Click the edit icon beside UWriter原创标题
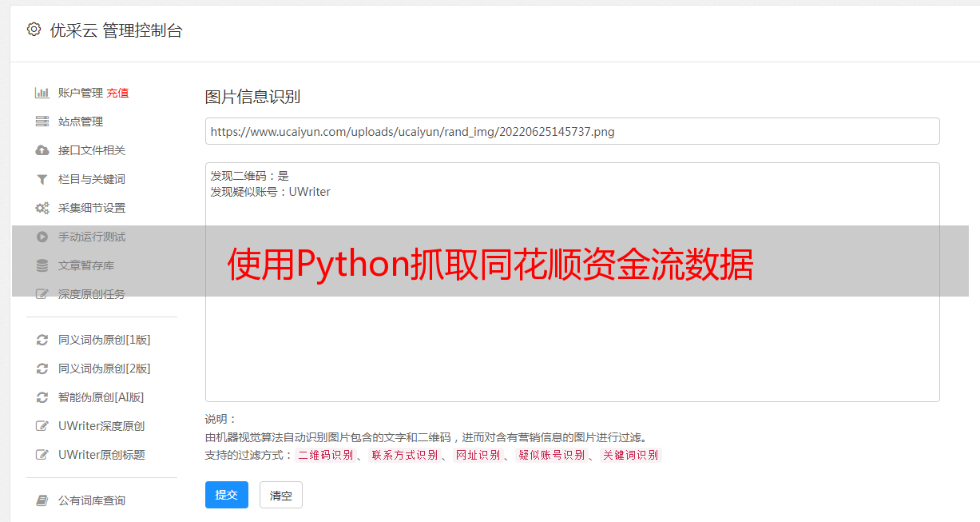Image resolution: width=980 pixels, height=522 pixels. click(42, 455)
